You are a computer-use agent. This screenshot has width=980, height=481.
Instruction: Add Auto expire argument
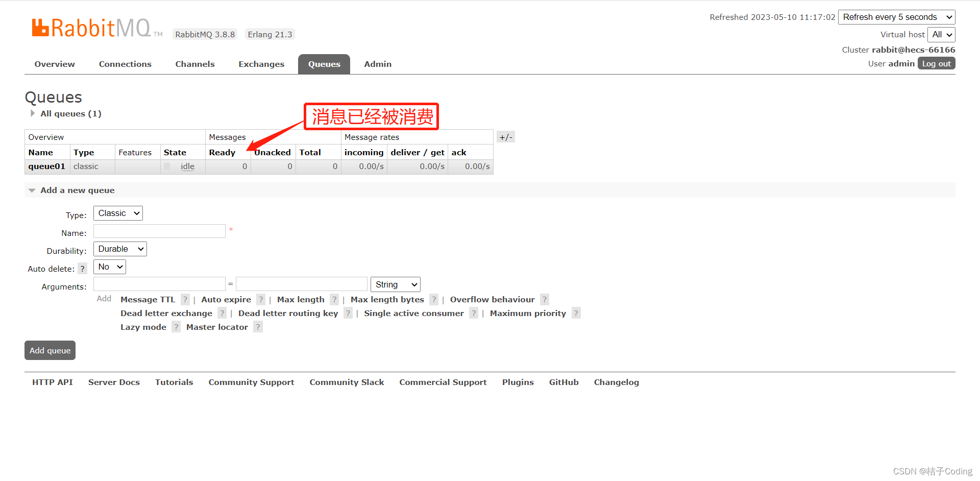(226, 300)
